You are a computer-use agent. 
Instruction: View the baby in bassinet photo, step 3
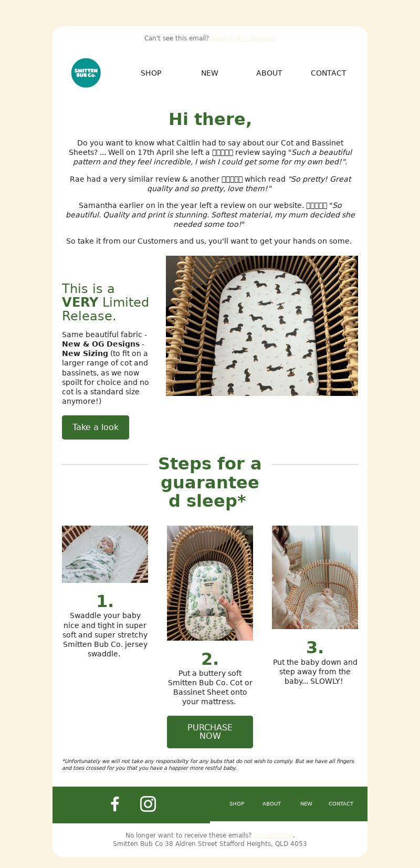[315, 577]
